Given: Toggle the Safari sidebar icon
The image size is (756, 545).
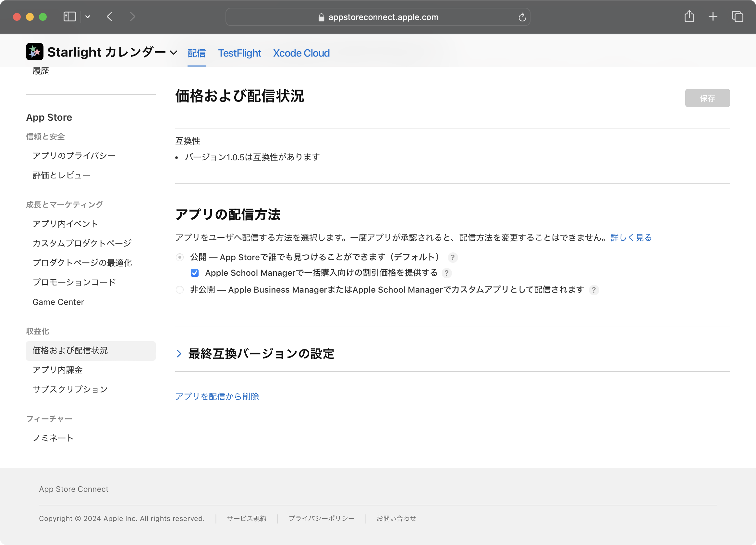Looking at the screenshot, I should (x=70, y=17).
